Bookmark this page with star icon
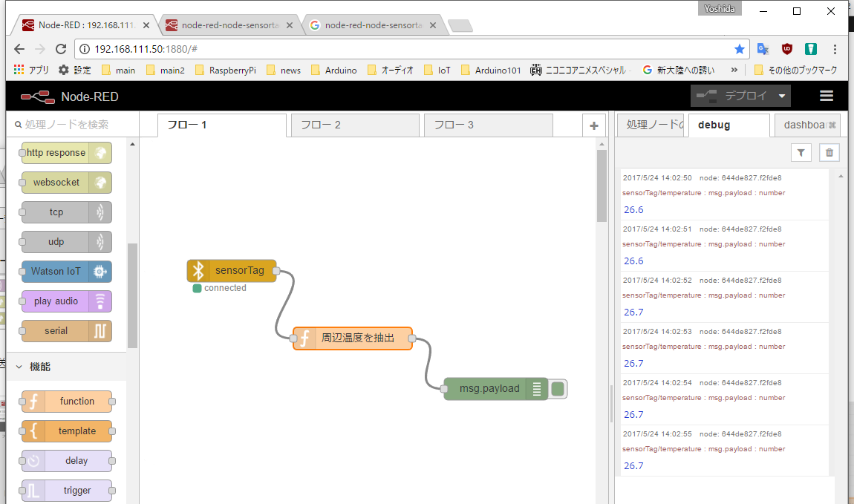This screenshot has width=854, height=504. pos(740,49)
